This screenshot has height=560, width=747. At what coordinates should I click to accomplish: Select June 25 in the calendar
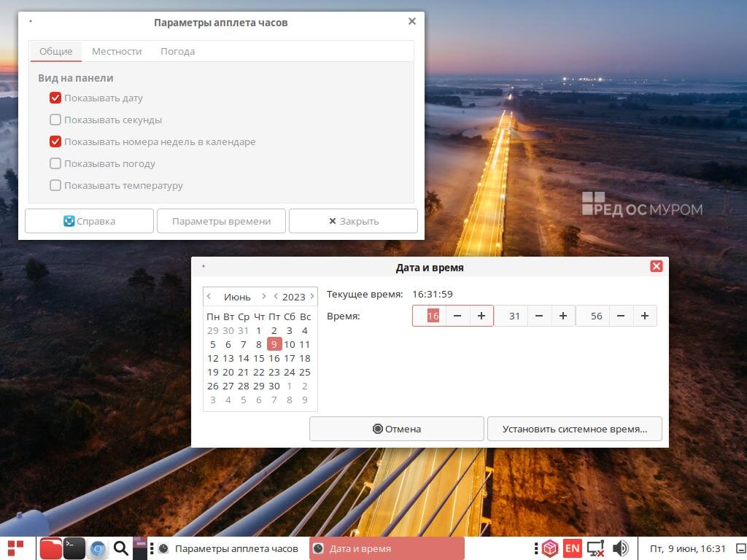[305, 372]
